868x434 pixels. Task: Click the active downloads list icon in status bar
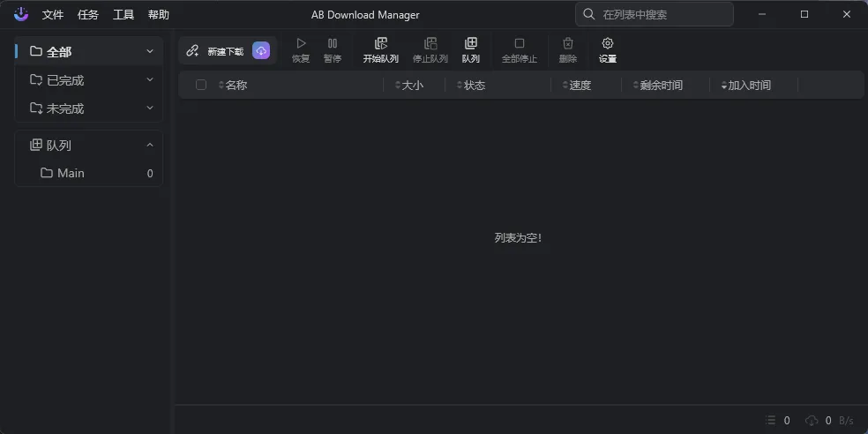[771, 421]
